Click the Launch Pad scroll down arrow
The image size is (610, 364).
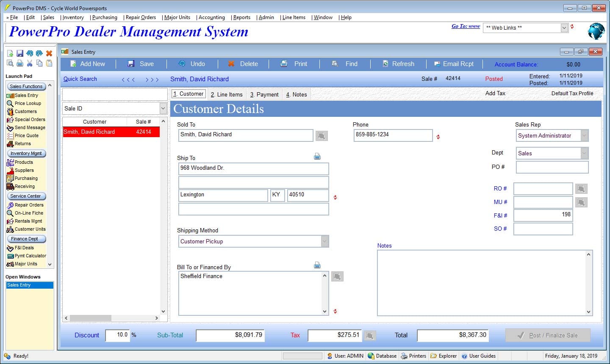point(50,264)
